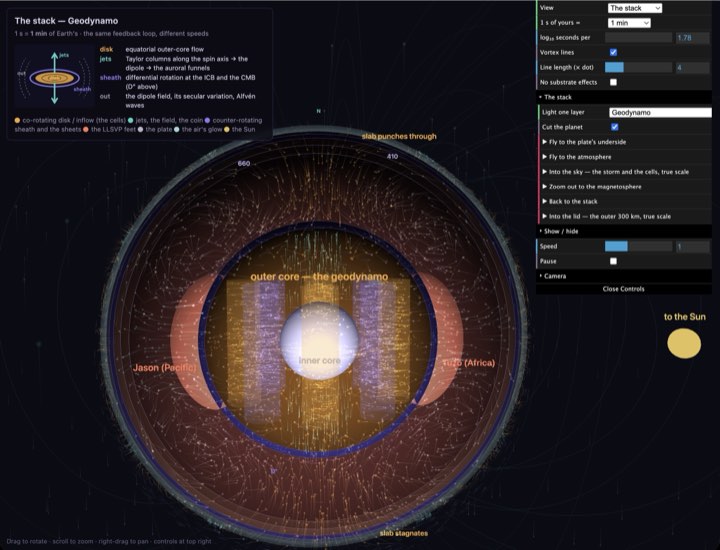Click the 'slab stagnates' label
Viewport: 720px width, 550px height.
click(x=404, y=533)
